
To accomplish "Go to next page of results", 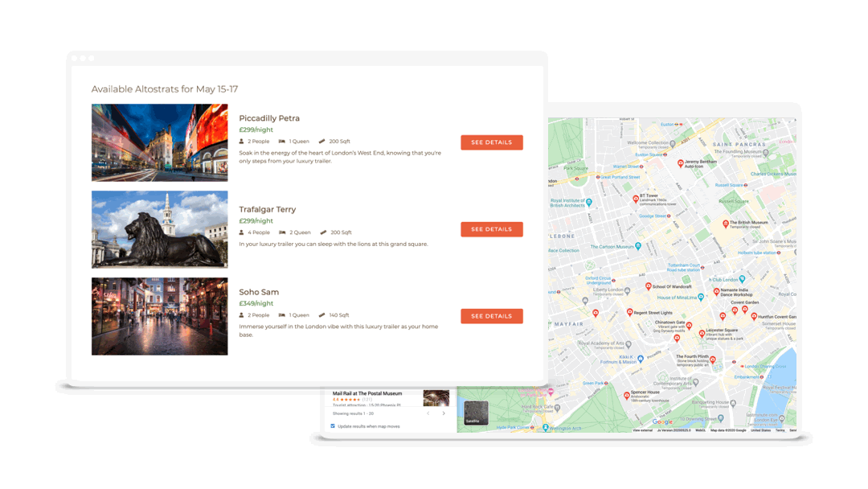I will 444,413.
